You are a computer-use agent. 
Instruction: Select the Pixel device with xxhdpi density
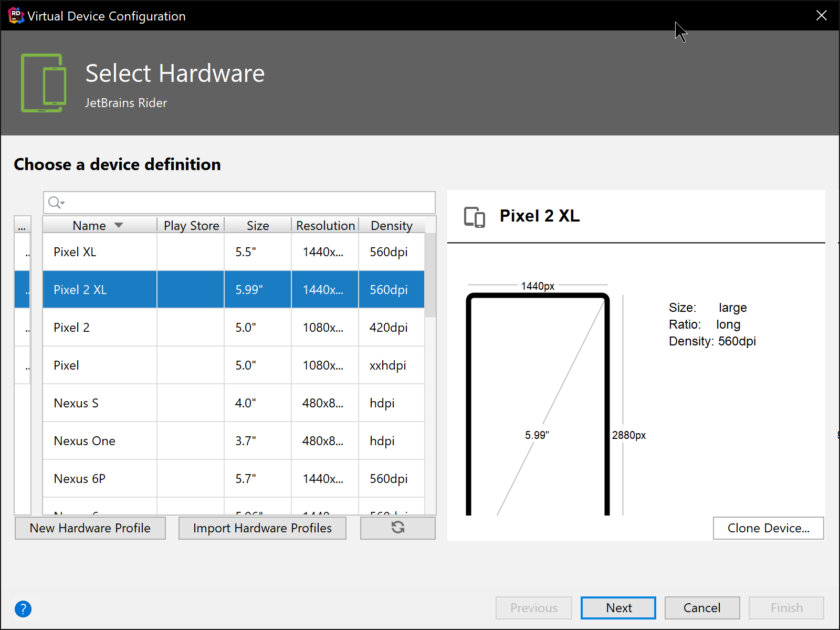tap(234, 365)
